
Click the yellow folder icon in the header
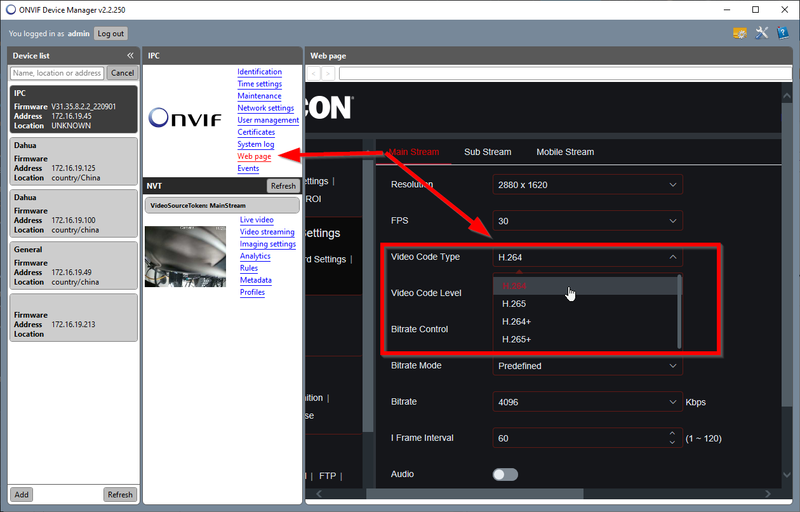[740, 33]
